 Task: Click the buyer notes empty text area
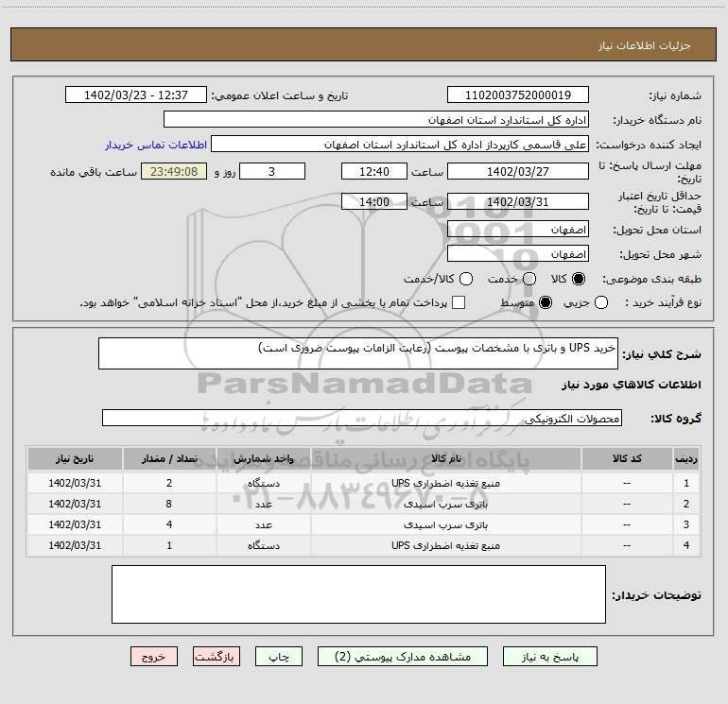[x=358, y=594]
